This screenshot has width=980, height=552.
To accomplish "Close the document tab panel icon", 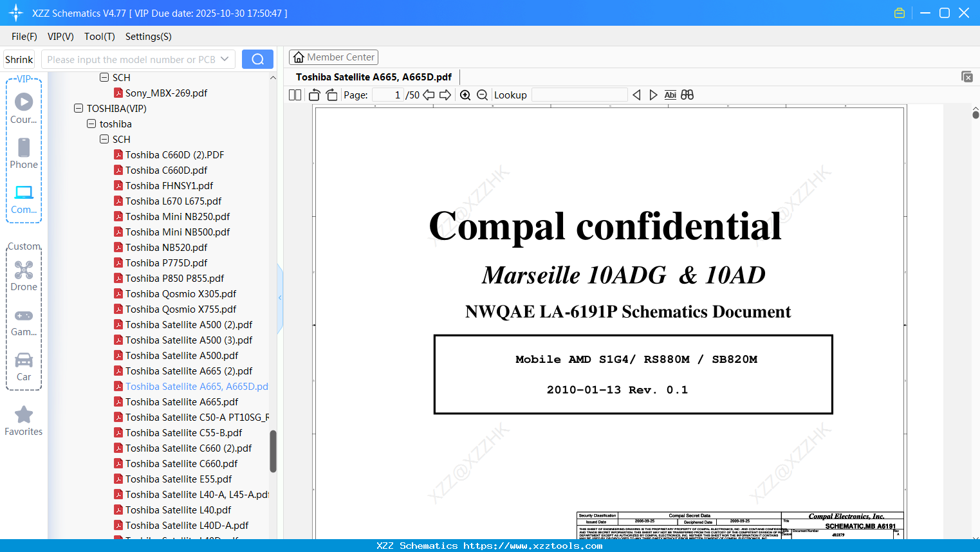I will click(x=967, y=77).
